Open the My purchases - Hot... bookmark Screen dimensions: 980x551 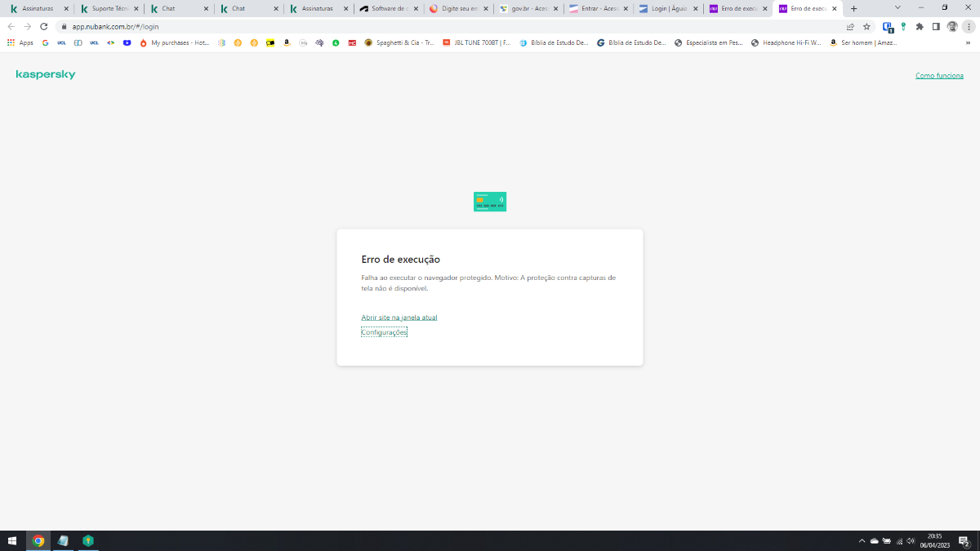[x=175, y=42]
